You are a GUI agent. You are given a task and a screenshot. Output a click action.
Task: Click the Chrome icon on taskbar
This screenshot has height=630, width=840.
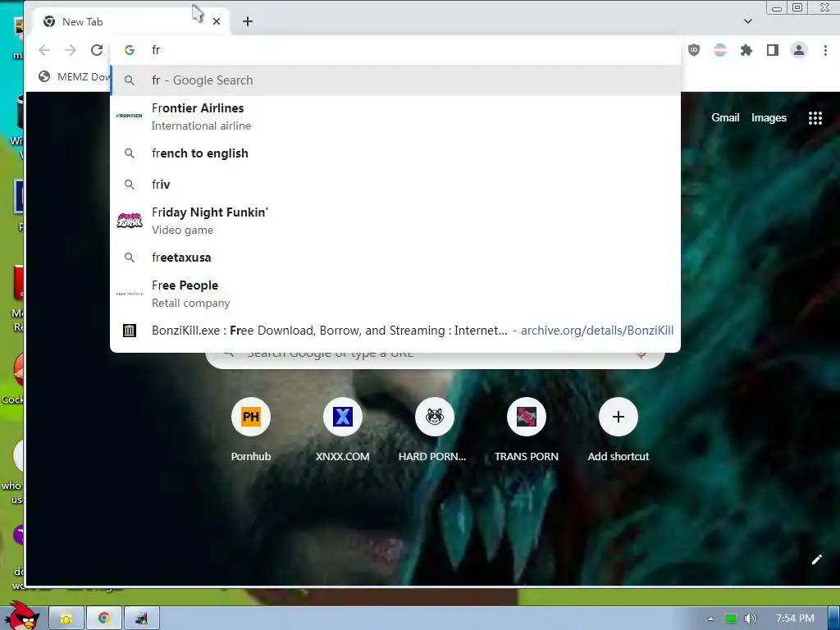[104, 619]
